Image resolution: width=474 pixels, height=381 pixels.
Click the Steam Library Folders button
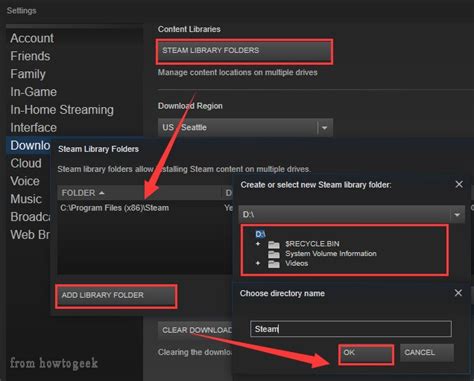(244, 51)
